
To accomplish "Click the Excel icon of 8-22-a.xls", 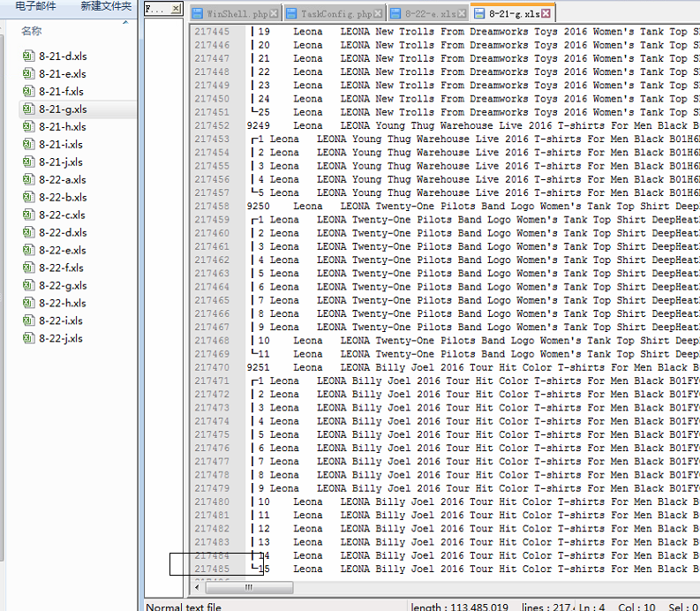I will (28, 179).
